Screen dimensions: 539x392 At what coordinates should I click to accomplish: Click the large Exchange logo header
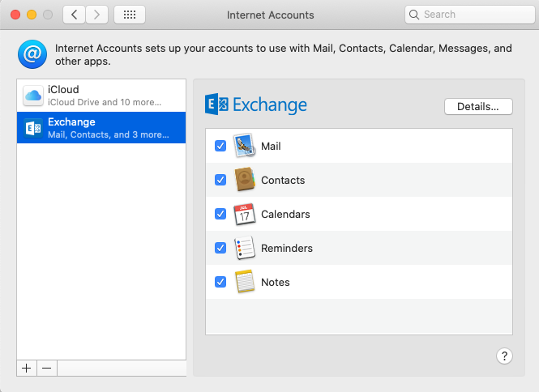tap(256, 104)
